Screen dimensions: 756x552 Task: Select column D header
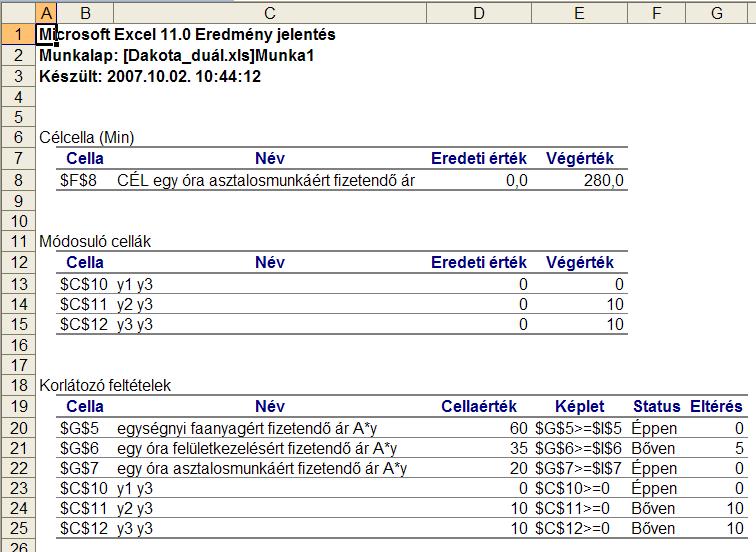pos(479,13)
